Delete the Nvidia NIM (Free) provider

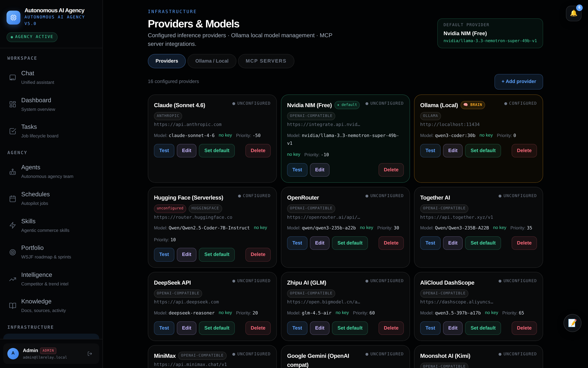click(391, 170)
